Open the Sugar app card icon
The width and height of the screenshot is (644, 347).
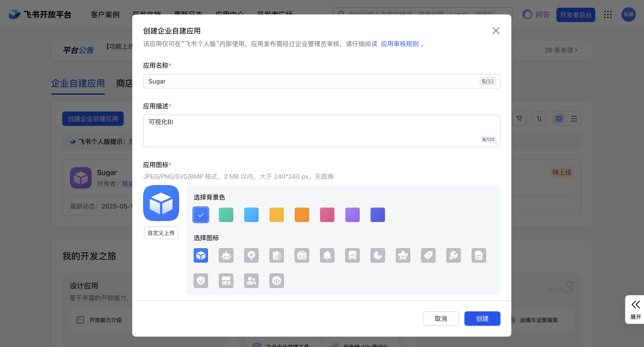81,178
